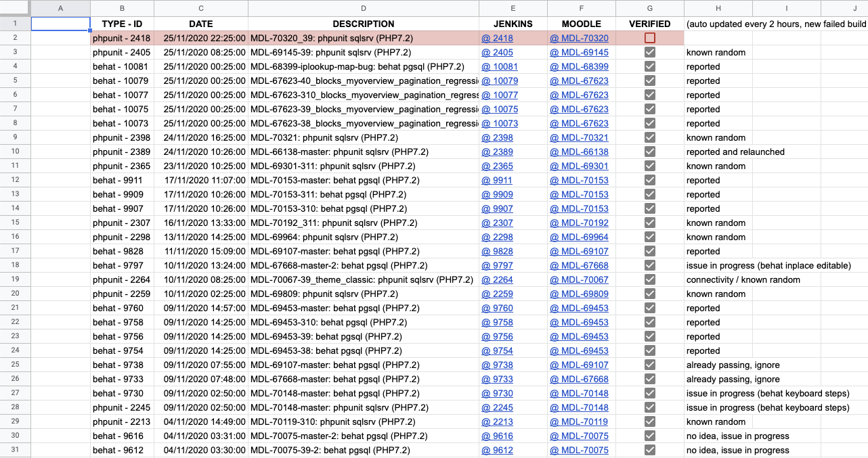Viewport: 868px width, 458px height.
Task: Select description 'MDL-70067-39_theme_classic: phpunit sqlsrv (PHP7.2)'
Action: pos(364,279)
